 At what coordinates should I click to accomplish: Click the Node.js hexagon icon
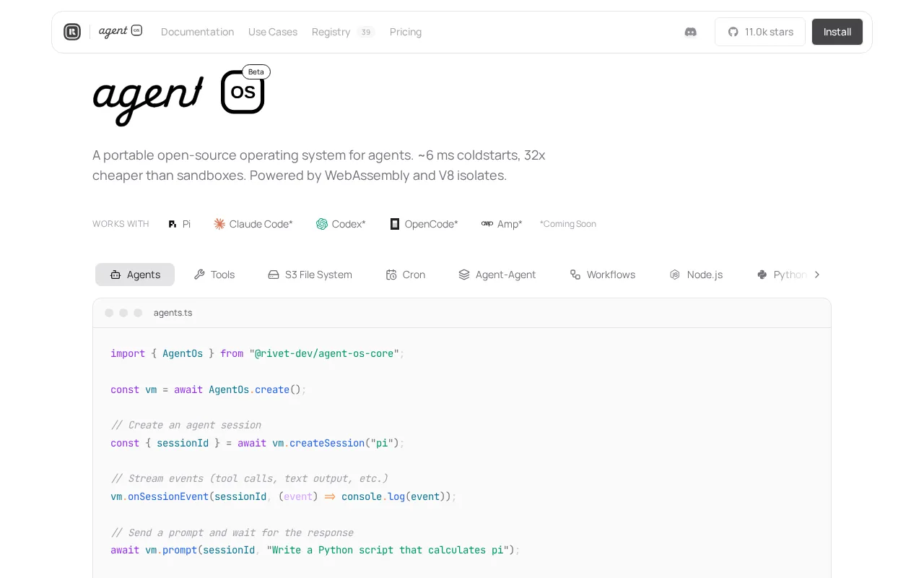tap(675, 275)
